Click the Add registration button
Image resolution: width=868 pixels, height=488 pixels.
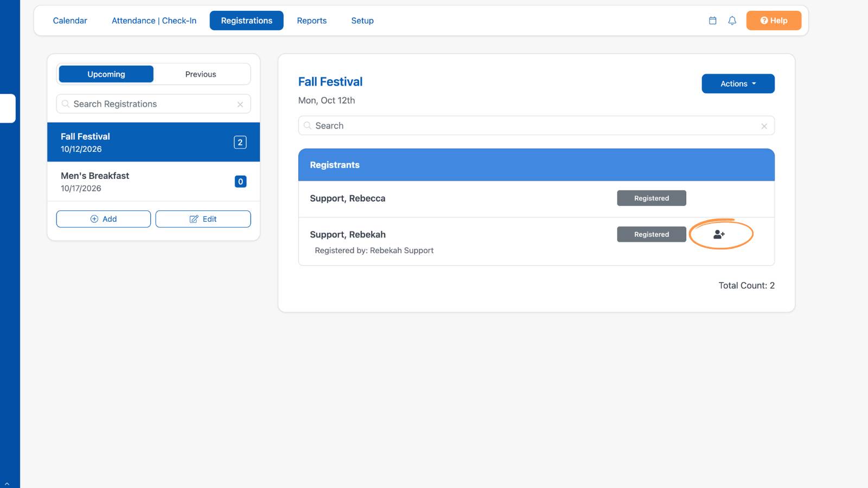click(104, 219)
